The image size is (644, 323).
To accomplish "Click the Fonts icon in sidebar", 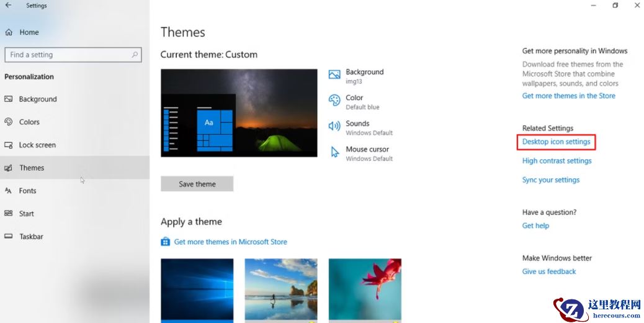I will pos(8,191).
